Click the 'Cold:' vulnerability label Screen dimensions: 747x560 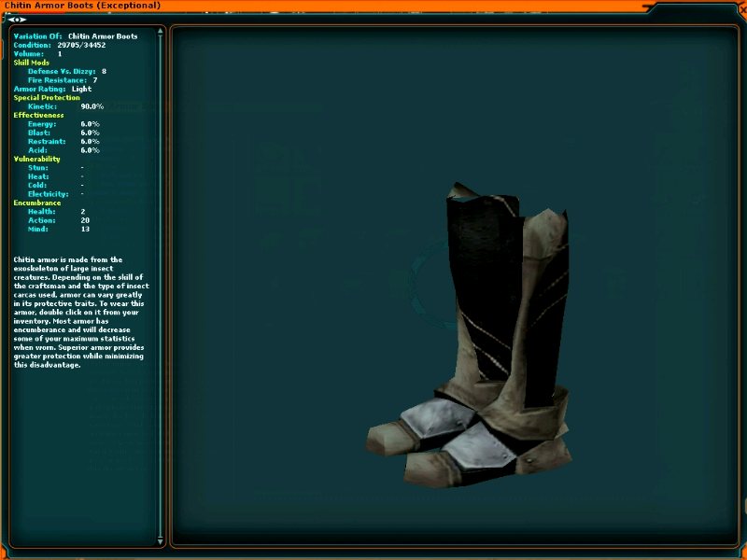click(x=37, y=185)
